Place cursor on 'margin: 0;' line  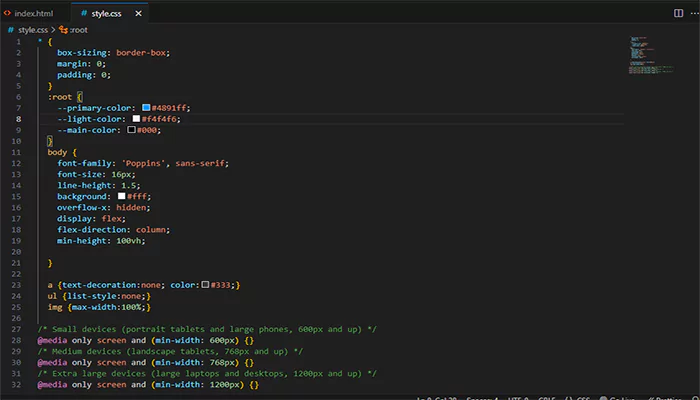(x=81, y=64)
